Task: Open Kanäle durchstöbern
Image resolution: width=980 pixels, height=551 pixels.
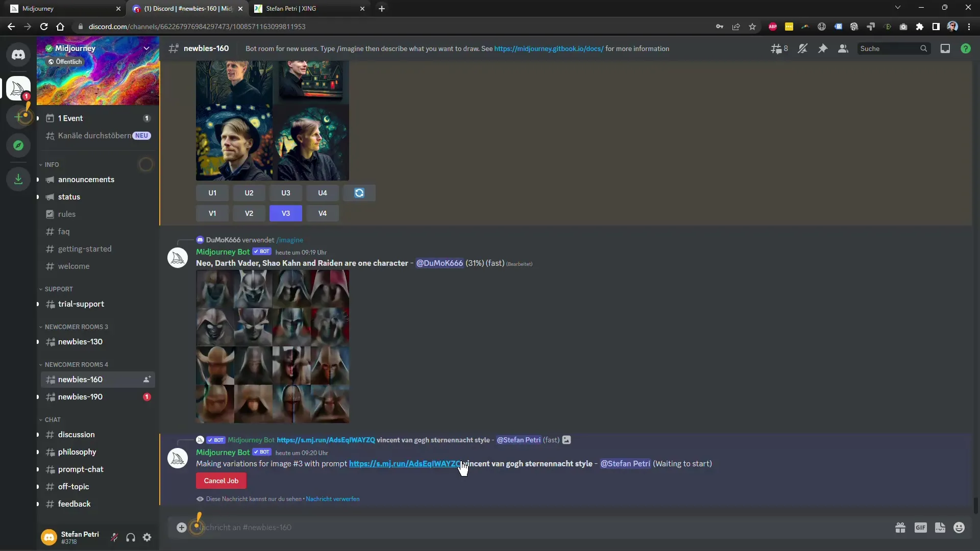Action: [x=97, y=136]
